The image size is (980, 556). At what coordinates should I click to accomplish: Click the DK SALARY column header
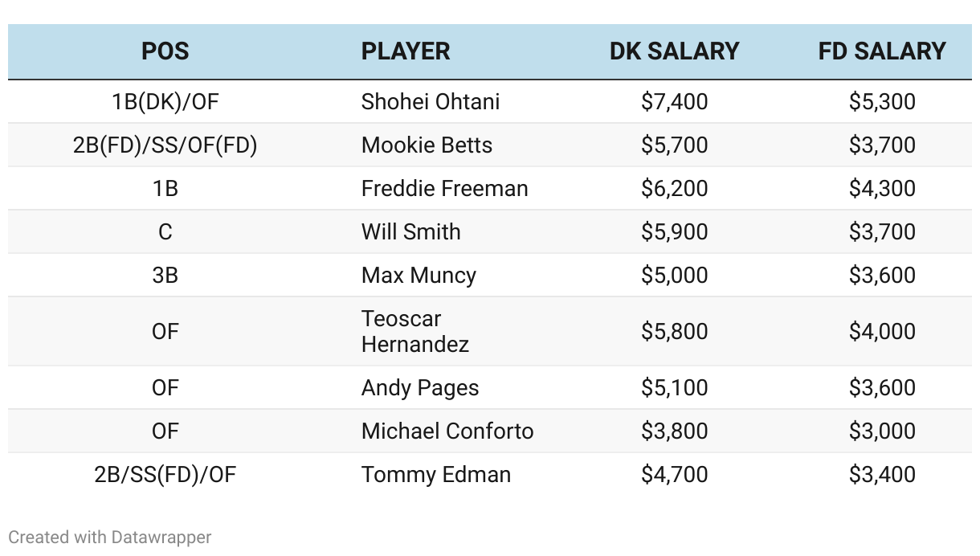click(x=674, y=51)
